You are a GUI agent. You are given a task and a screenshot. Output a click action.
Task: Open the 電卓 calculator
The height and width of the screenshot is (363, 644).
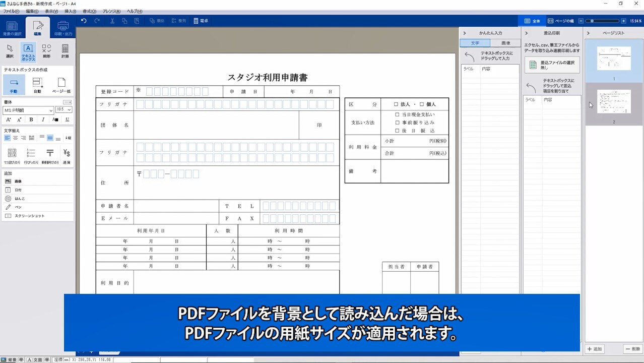click(x=201, y=21)
